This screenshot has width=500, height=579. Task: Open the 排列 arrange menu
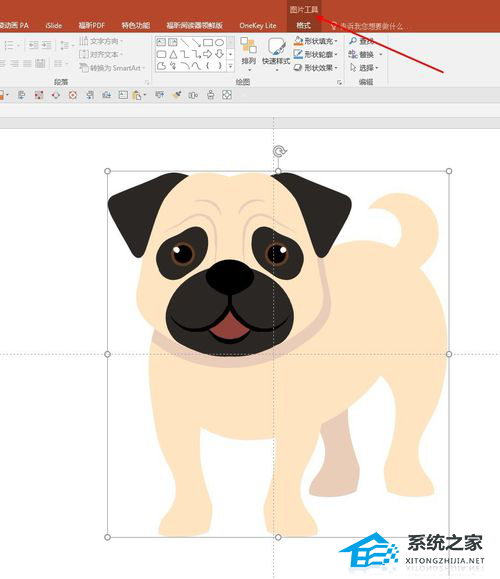tap(249, 54)
